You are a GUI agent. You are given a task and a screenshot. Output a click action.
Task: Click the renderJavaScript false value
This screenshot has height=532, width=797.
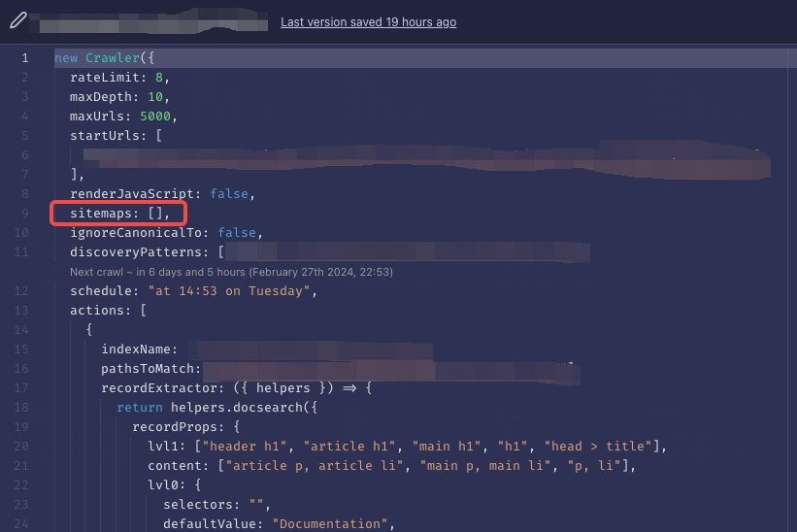(x=229, y=194)
